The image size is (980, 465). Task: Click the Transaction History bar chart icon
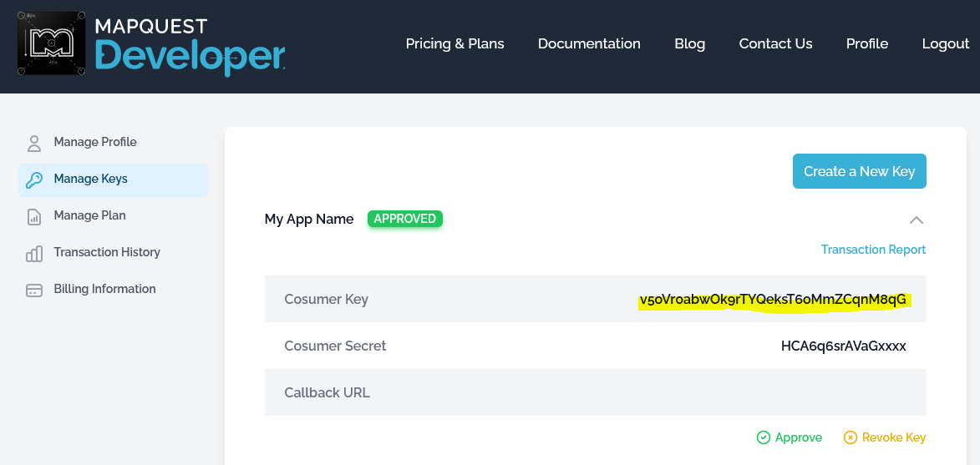pyautogui.click(x=33, y=253)
